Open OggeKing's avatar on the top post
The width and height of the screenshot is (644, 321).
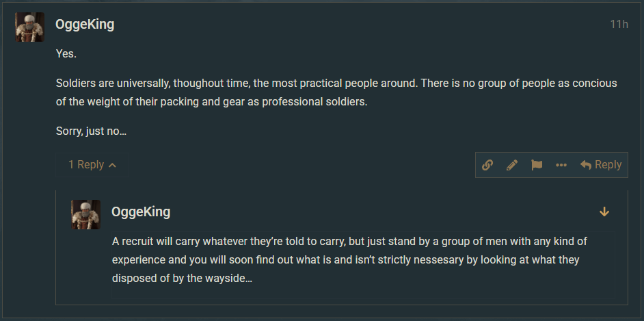(x=30, y=27)
